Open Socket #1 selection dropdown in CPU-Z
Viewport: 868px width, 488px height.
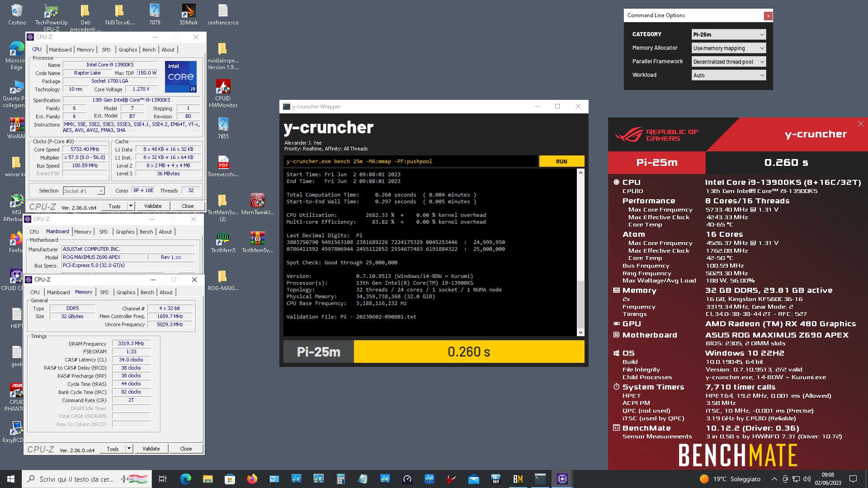pos(84,191)
